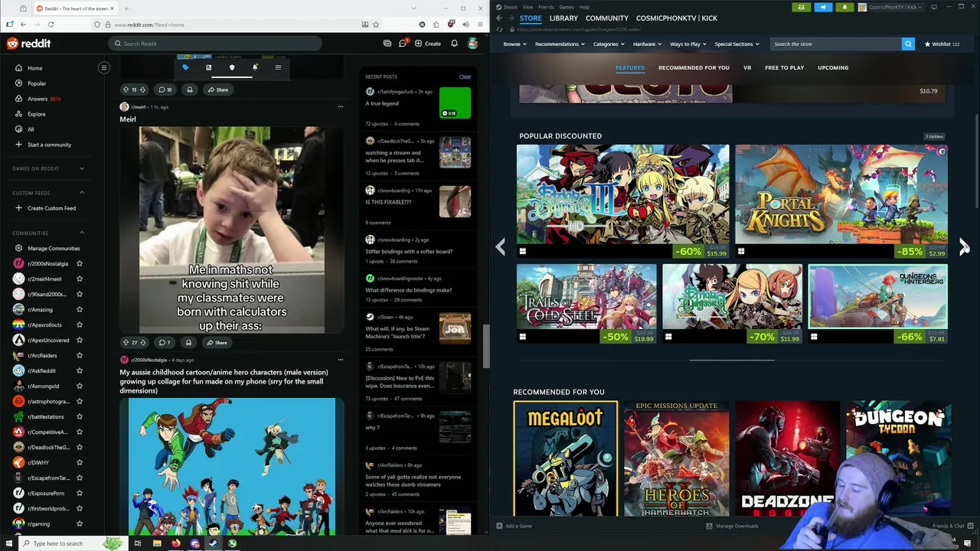The width and height of the screenshot is (980, 551).
Task: Select RECOMMENDED FOR YOU store tab
Action: point(694,67)
